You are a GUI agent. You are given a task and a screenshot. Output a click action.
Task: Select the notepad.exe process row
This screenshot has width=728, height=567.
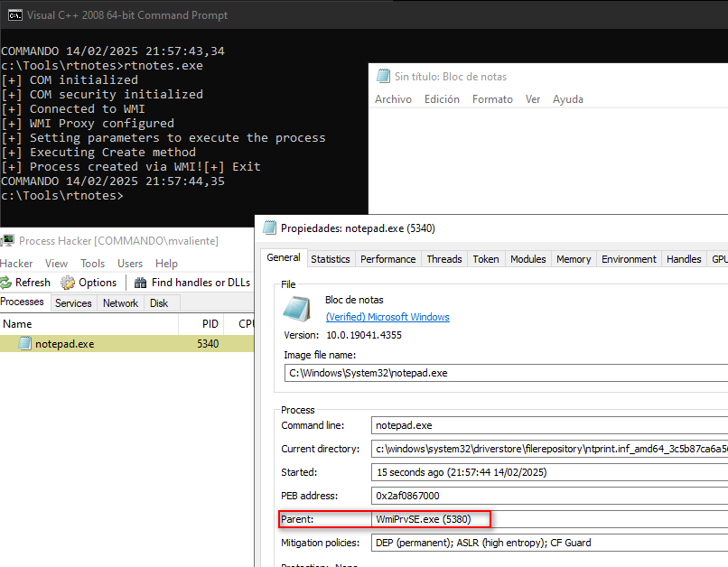(126, 343)
